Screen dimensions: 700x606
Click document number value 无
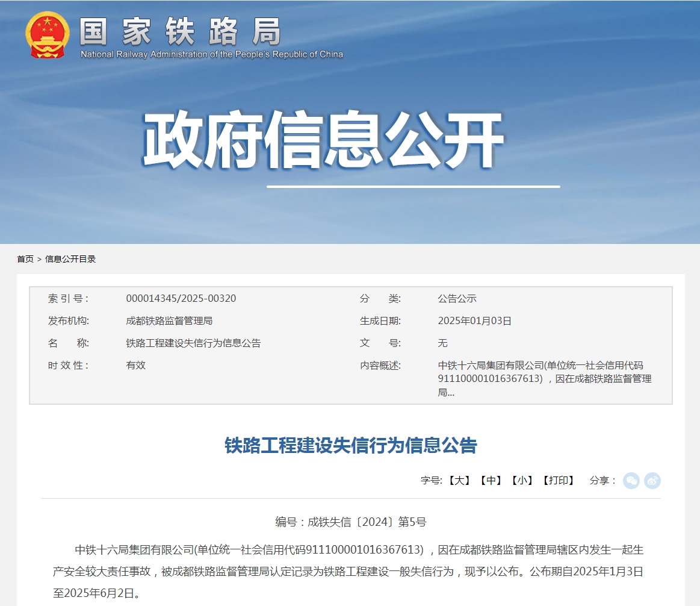coord(442,343)
